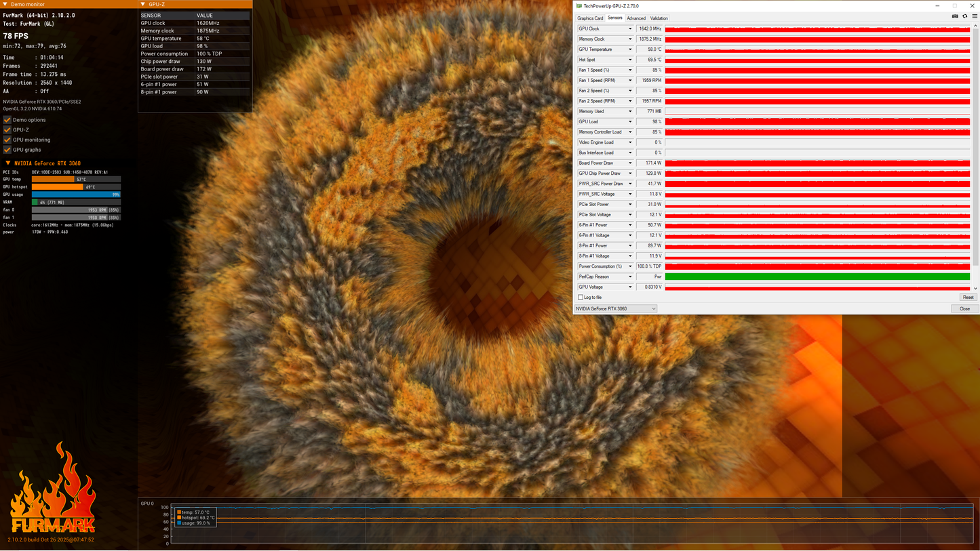The height and width of the screenshot is (551, 980).
Task: Open the GPU-Z hamburger menu icon
Action: [x=975, y=16]
